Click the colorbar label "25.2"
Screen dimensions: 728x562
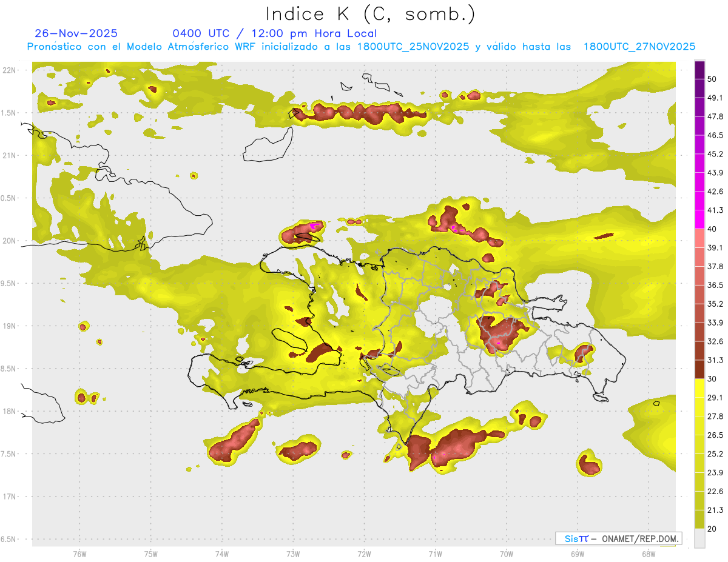[x=715, y=453]
